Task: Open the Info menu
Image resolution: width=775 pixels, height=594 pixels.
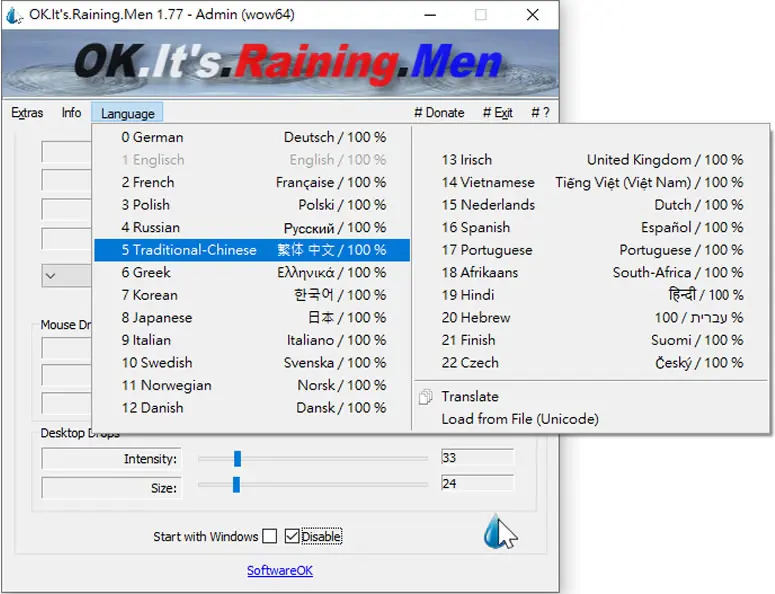Action: pyautogui.click(x=71, y=113)
